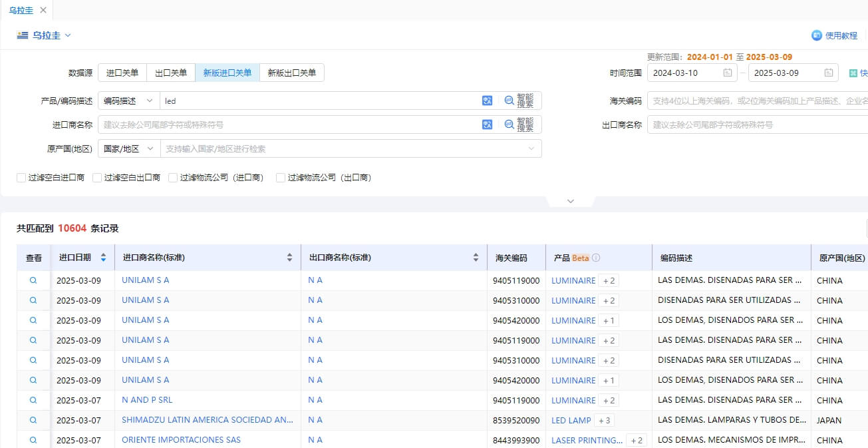This screenshot has height=448, width=868.
Task: Click the start date field 2024-03-10
Action: click(692, 73)
